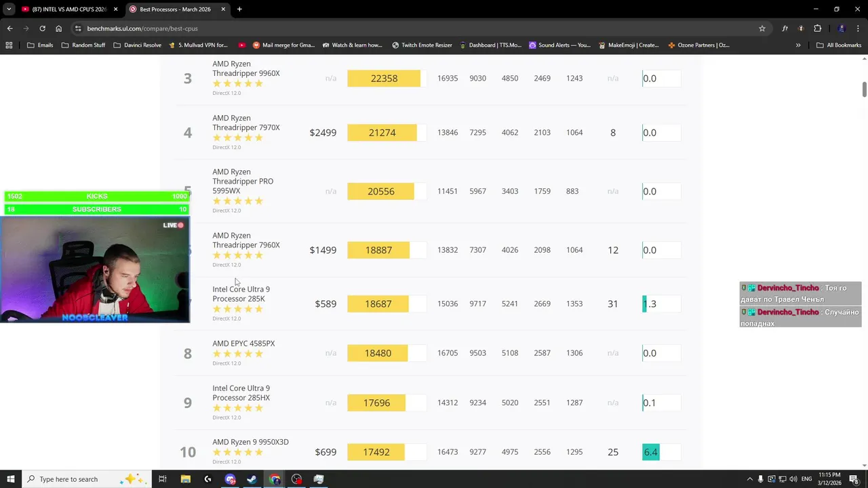The height and width of the screenshot is (488, 868).
Task: Open the Watch & learn how bookmark
Action: pos(353,45)
